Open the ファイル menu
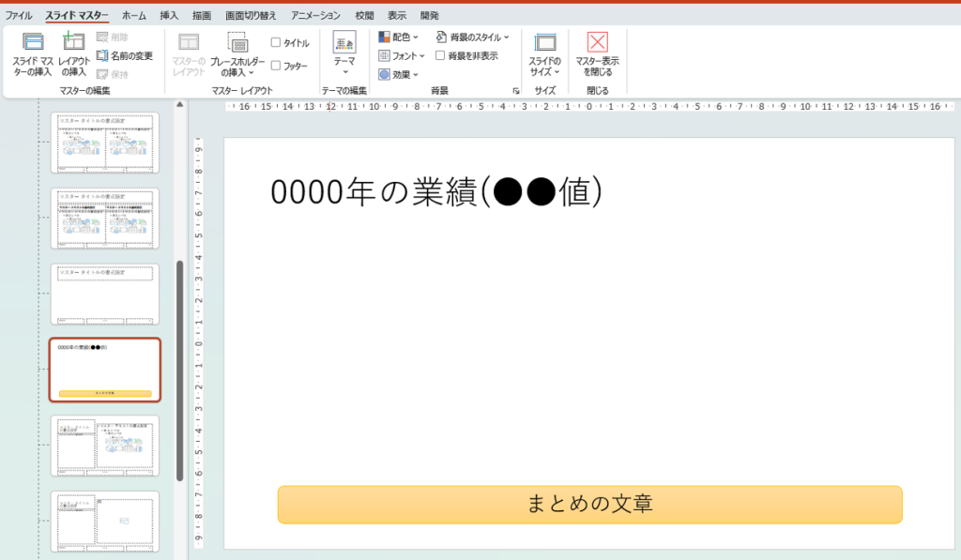Viewport: 961px width, 560px height. pyautogui.click(x=19, y=16)
